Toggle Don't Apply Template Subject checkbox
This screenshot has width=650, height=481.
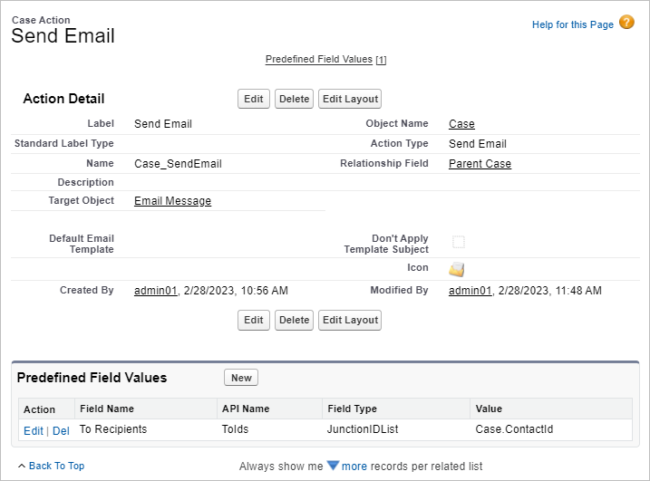click(x=458, y=242)
